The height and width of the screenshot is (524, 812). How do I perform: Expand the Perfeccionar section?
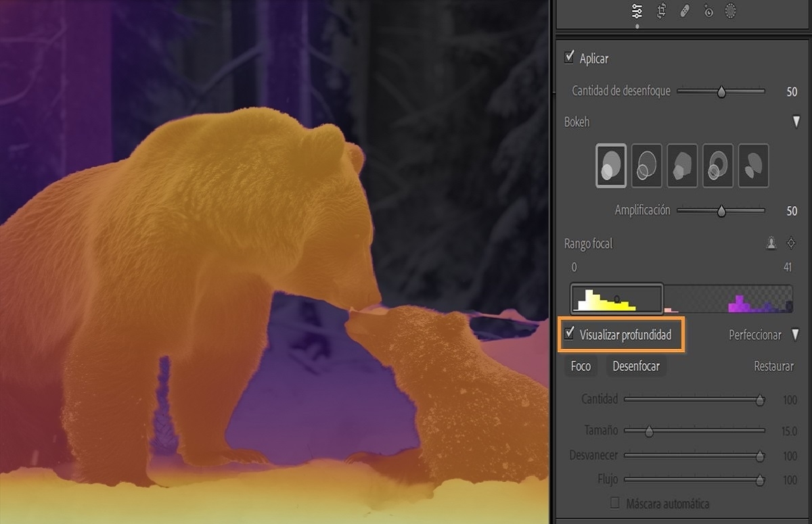pos(796,334)
